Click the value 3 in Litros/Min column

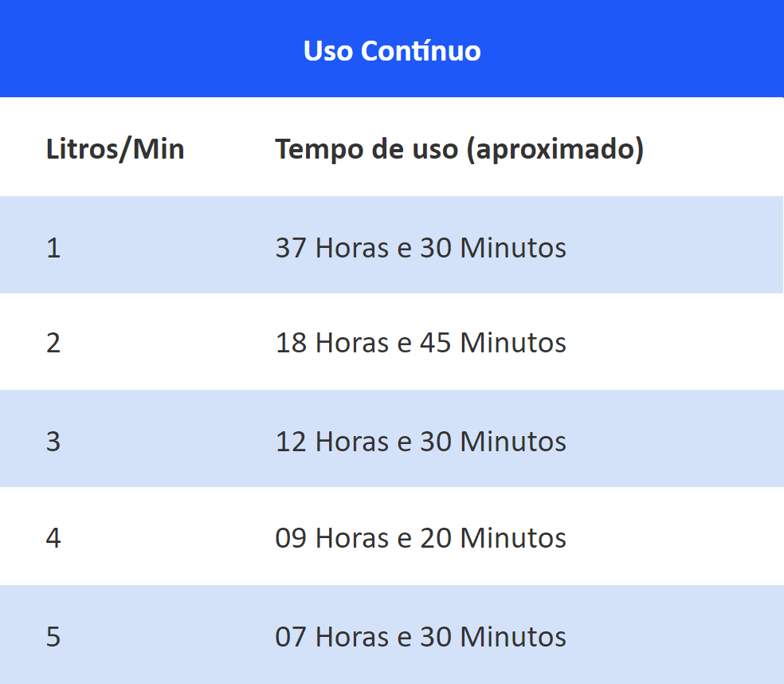pos(53,442)
